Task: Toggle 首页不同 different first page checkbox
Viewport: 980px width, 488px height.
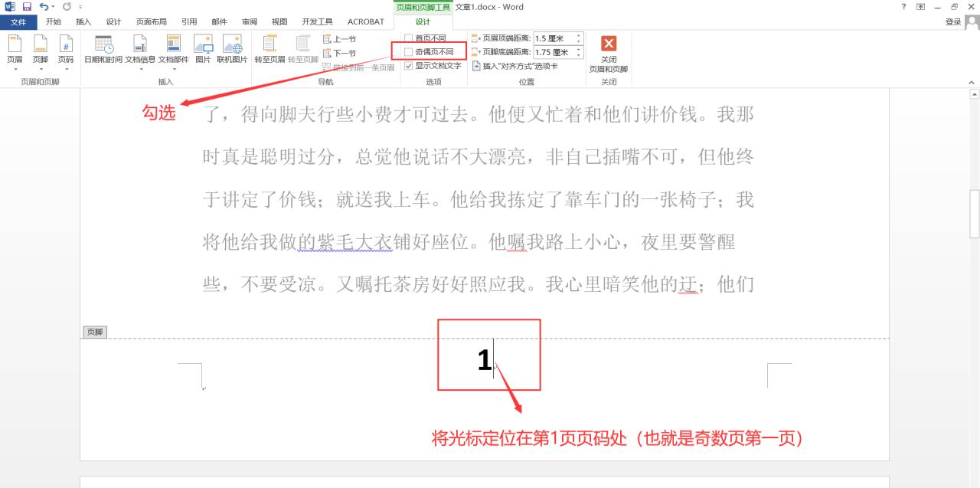Action: point(408,38)
